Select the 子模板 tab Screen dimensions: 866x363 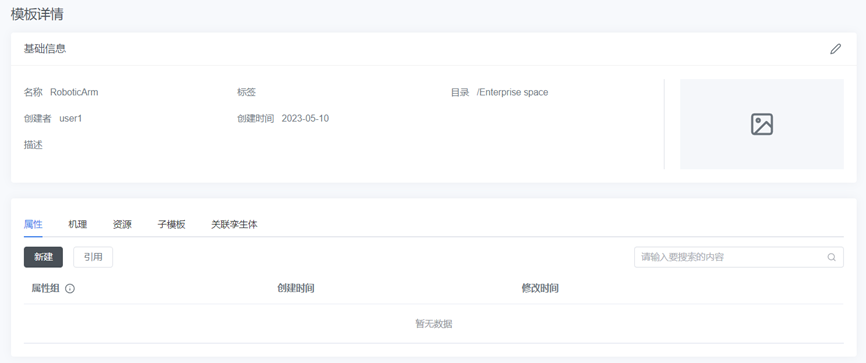(x=171, y=224)
